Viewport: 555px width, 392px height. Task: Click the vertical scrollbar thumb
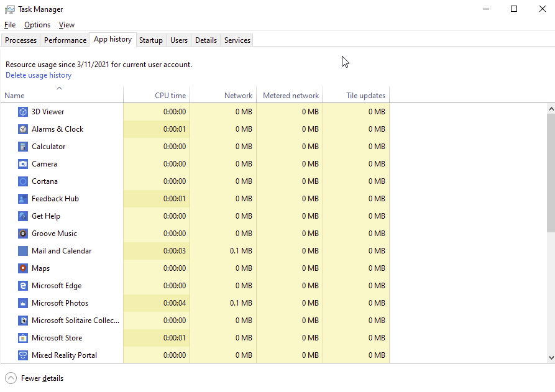pos(551,173)
